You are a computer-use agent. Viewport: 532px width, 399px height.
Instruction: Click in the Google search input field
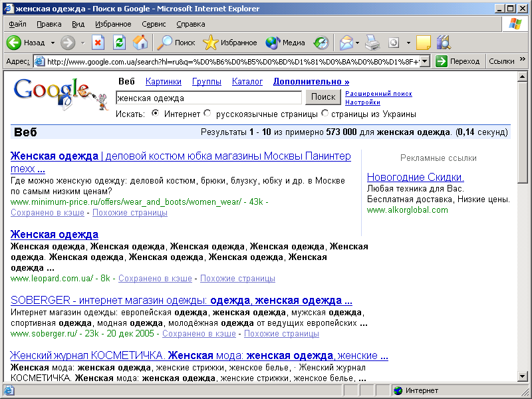tap(208, 98)
